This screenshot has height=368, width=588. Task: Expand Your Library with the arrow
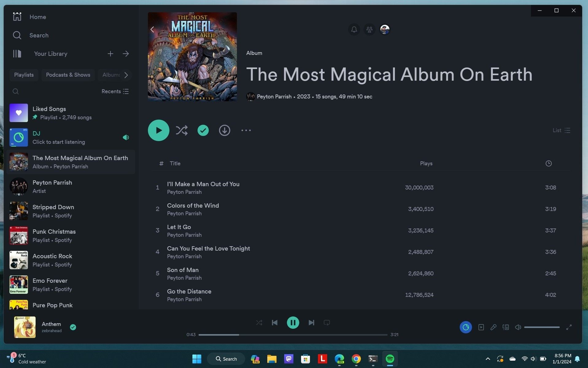126,54
